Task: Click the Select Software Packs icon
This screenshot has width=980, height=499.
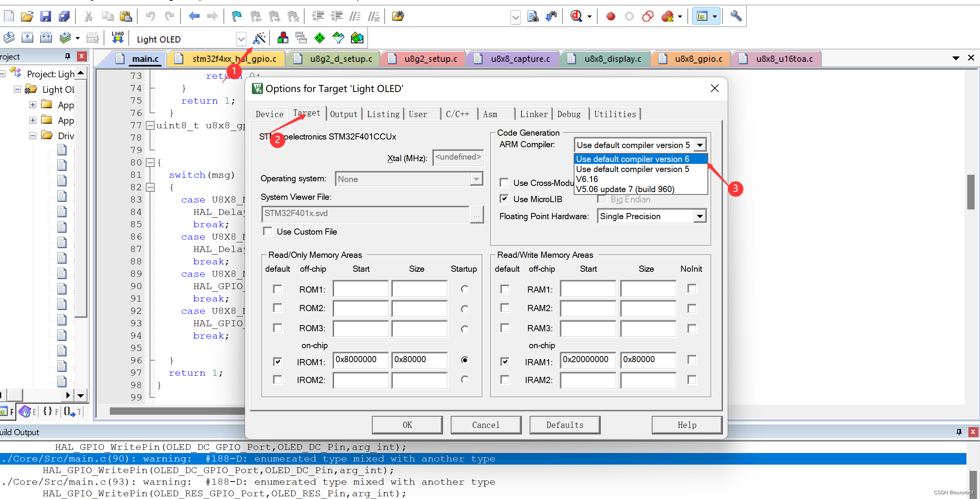Action: pyautogui.click(x=338, y=38)
